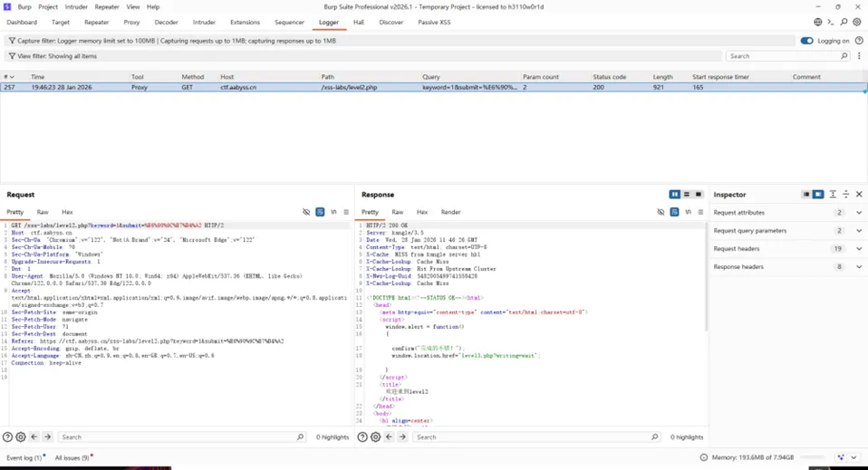Dock Inspector as compact left layout
The height and width of the screenshot is (470, 868).
tap(806, 195)
